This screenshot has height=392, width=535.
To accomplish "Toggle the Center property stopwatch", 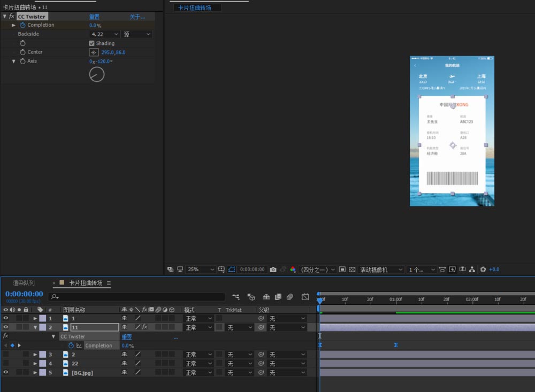I will click(x=23, y=52).
